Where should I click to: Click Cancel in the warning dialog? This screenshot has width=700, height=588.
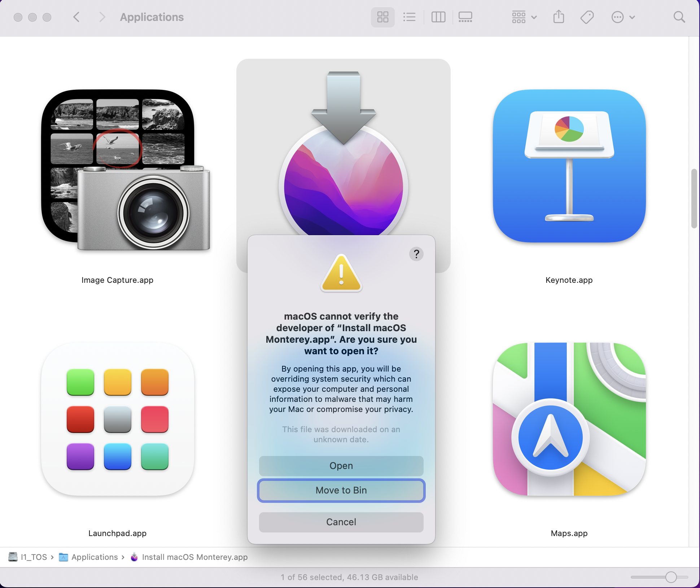341,522
